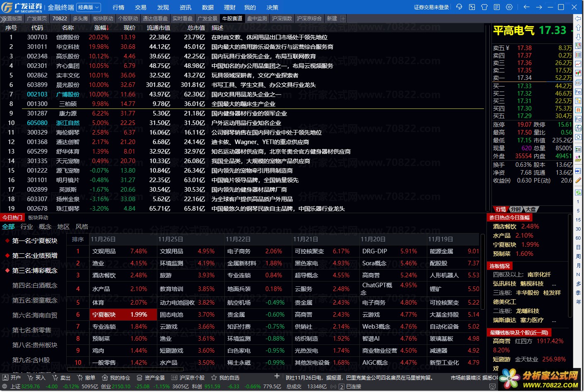585x392 pixels.
Task: Open the hexagon settings icon
Action: [x=509, y=7]
